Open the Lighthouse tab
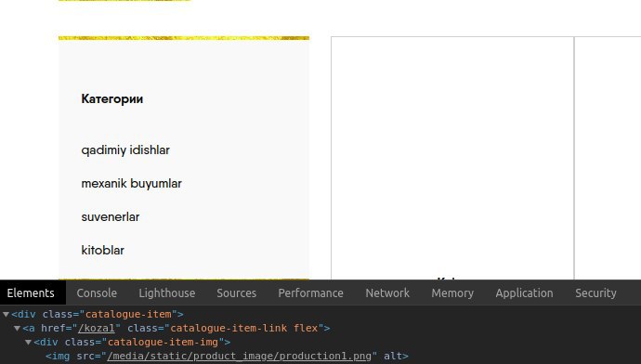Image resolution: width=641 pixels, height=364 pixels. [x=167, y=292]
